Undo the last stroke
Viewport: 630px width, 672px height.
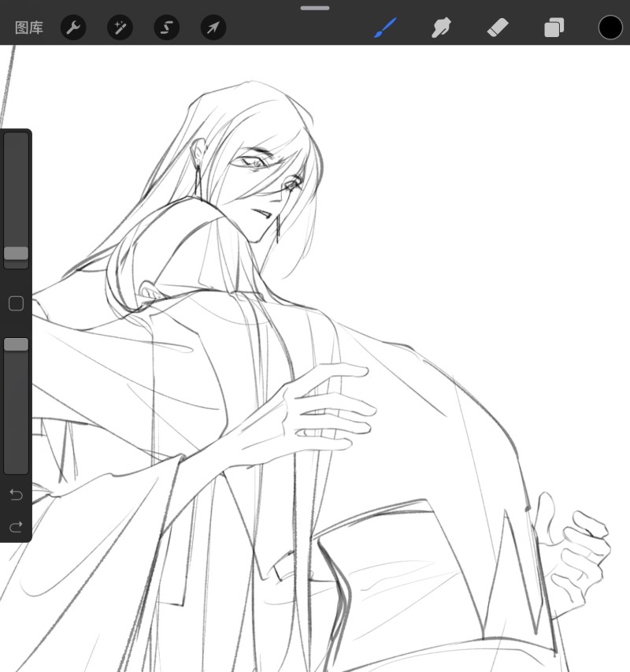click(16, 495)
